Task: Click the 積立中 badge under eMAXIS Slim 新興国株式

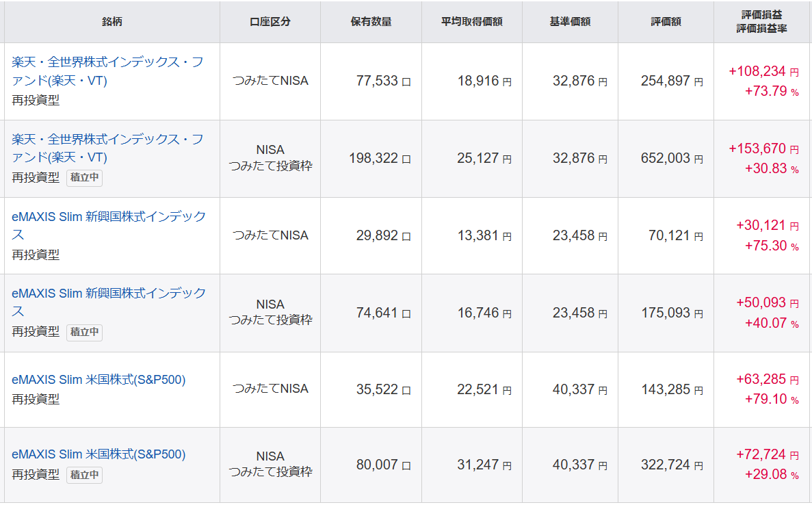Action: click(x=85, y=333)
